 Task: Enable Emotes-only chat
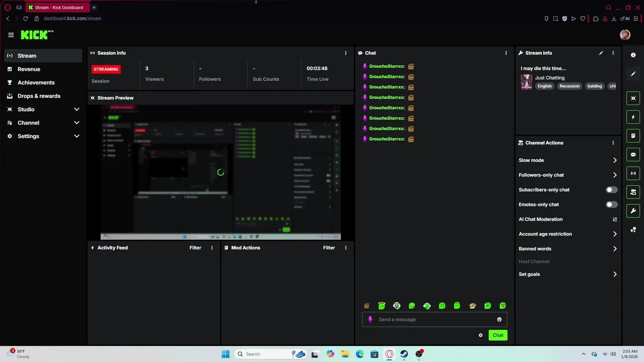611,205
